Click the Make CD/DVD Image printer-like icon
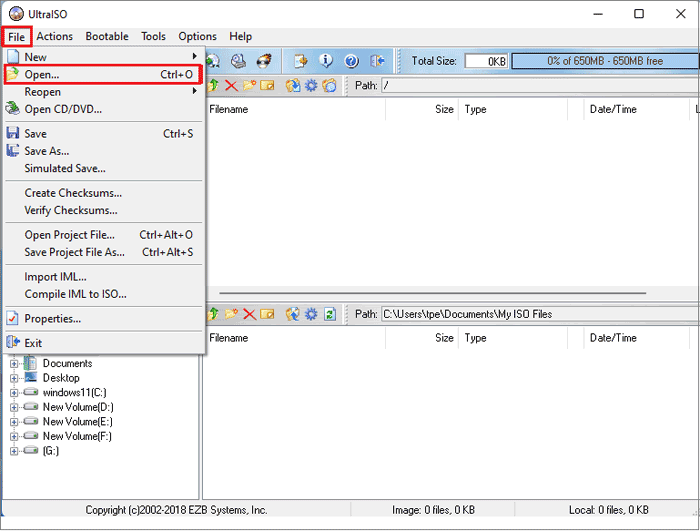 tap(238, 61)
